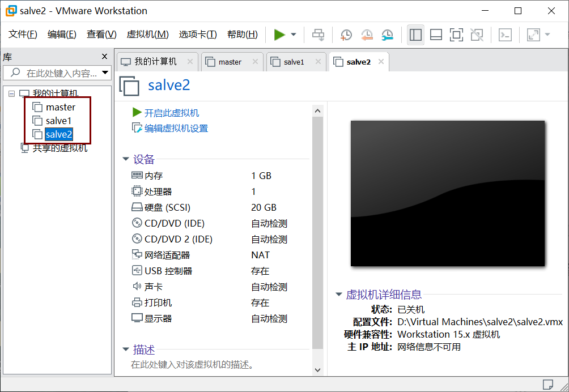Open the 查看(V) menu
Screen dimensions: 569x392
101,35
